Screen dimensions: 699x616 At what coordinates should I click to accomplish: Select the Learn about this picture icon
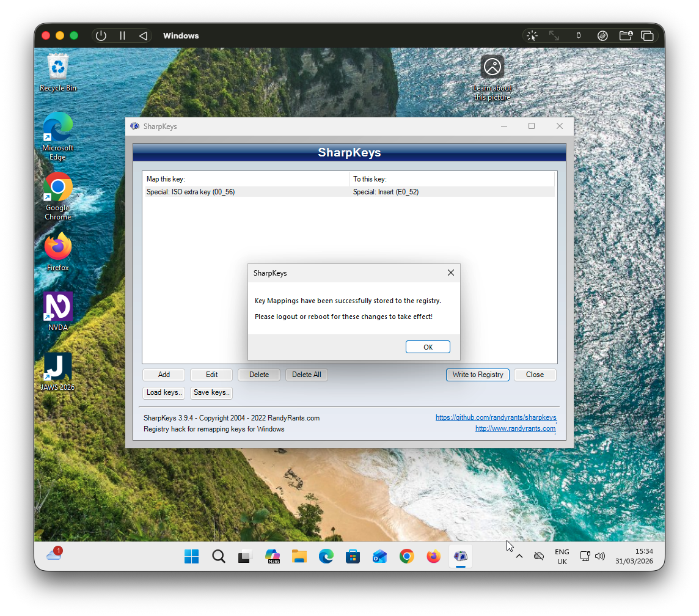point(492,67)
